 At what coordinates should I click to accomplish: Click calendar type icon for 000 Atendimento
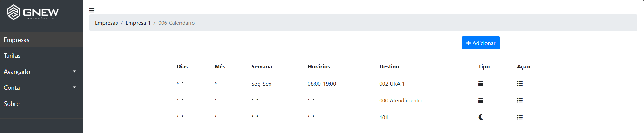tap(481, 100)
